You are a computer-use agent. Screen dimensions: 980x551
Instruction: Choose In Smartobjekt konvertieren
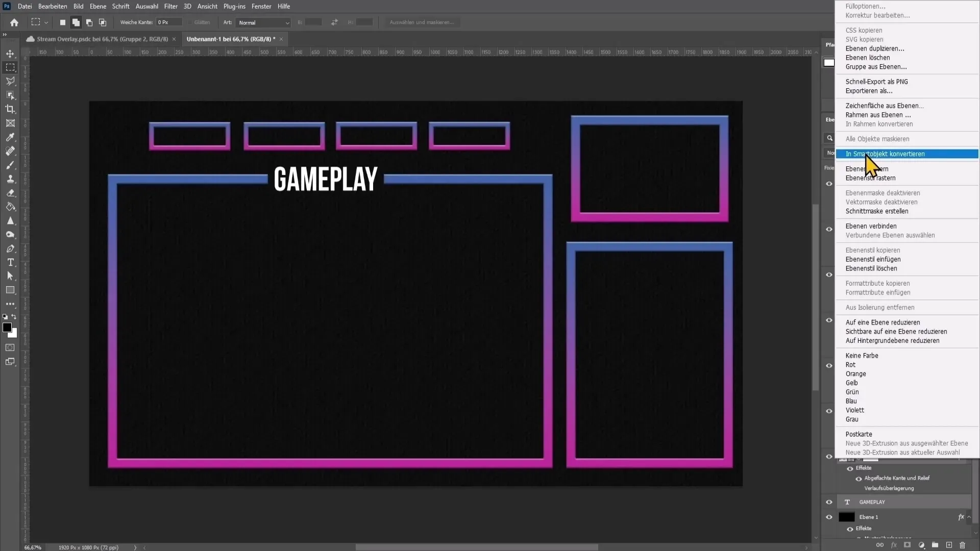click(907, 154)
